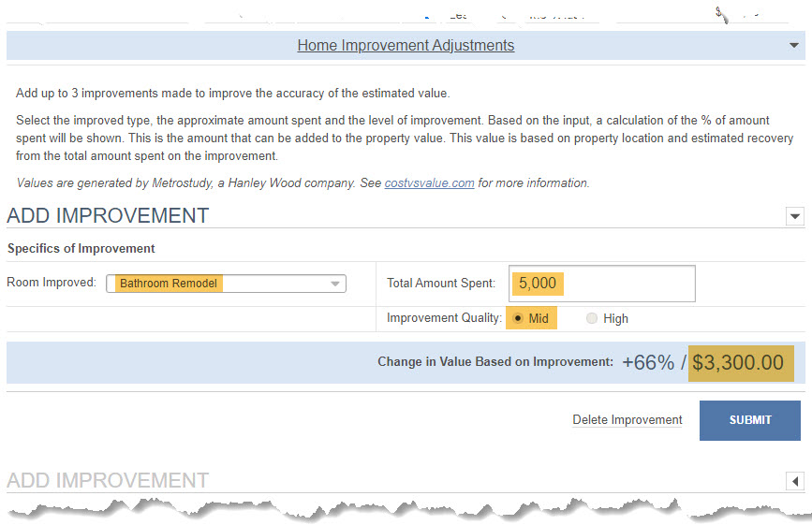Click the Specifics of Improvement heading

[x=81, y=248]
